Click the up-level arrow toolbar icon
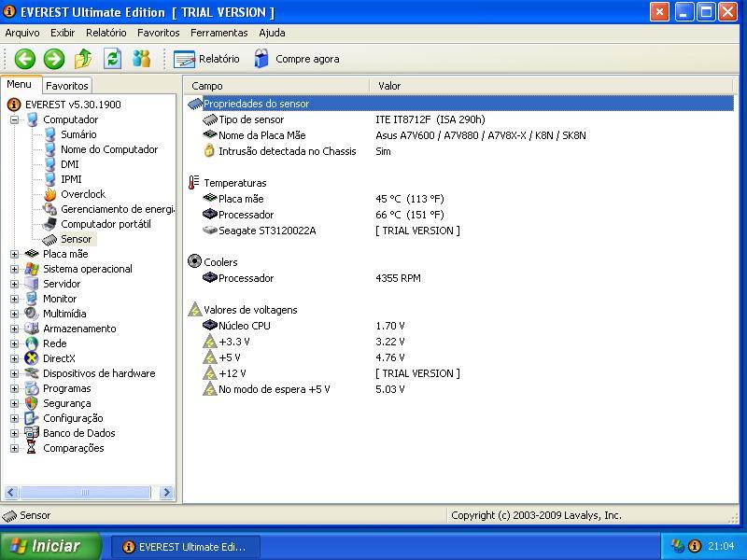This screenshot has width=747, height=560. coord(83,59)
